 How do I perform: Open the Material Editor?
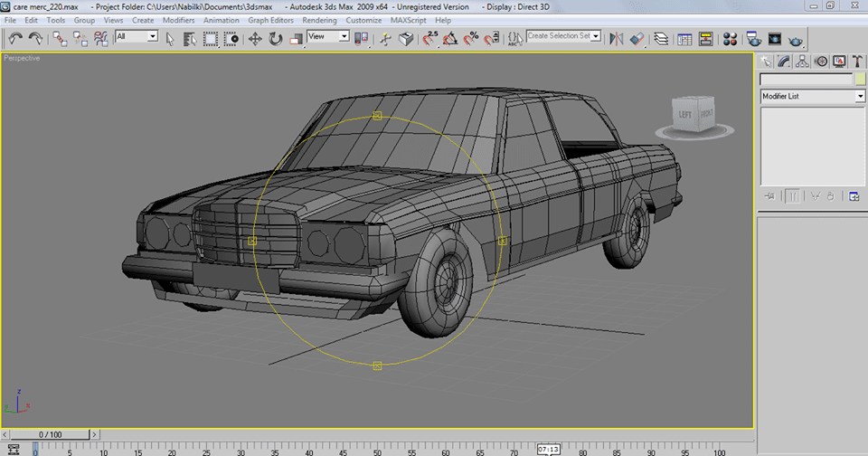729,38
